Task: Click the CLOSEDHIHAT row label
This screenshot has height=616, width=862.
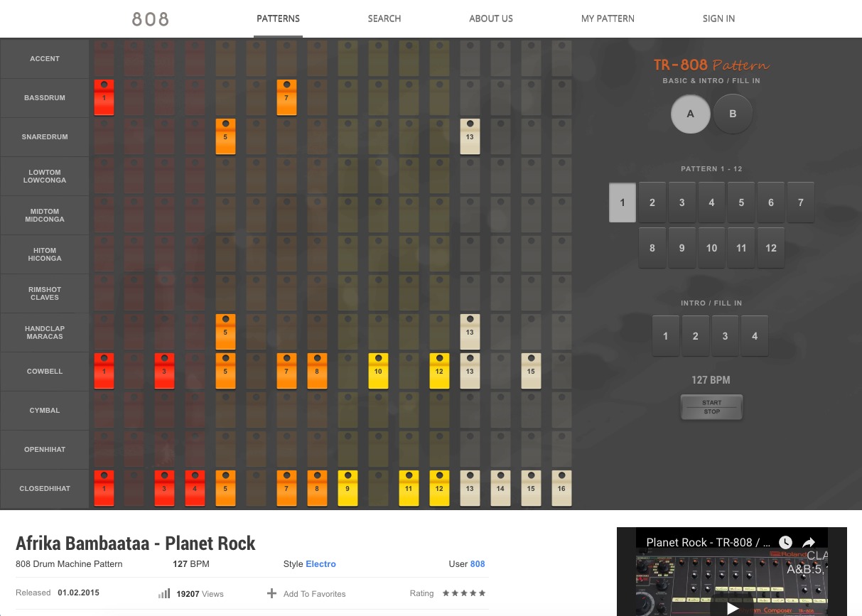Action: point(45,488)
